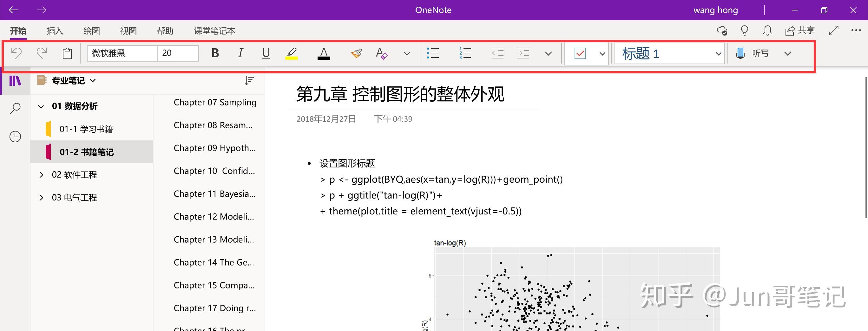Screen dimensions: 868x331
Task: Apply italic formatting
Action: 240,53
